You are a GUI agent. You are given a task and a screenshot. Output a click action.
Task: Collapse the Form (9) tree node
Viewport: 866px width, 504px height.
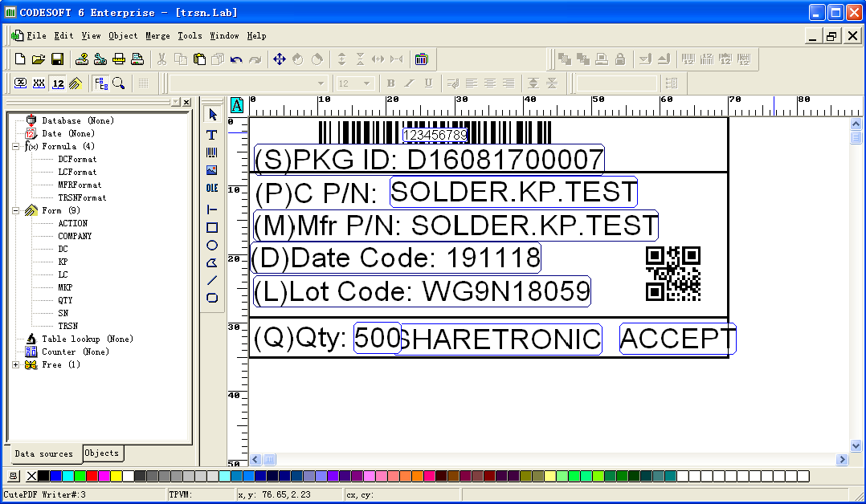coord(16,210)
